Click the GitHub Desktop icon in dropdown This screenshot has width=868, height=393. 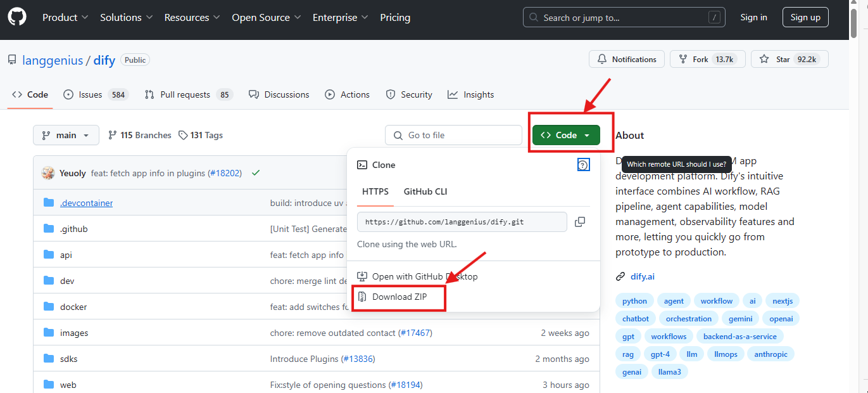362,276
